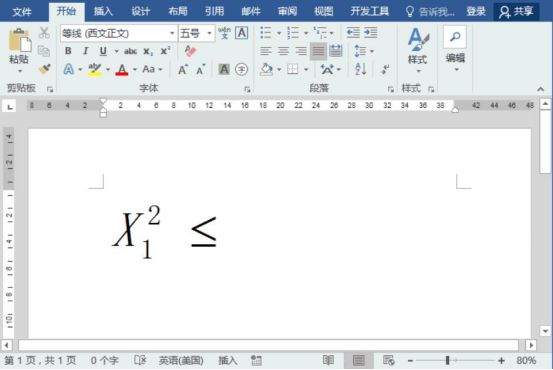Open underline style dropdown arrow
553x370 pixels.
(116, 51)
